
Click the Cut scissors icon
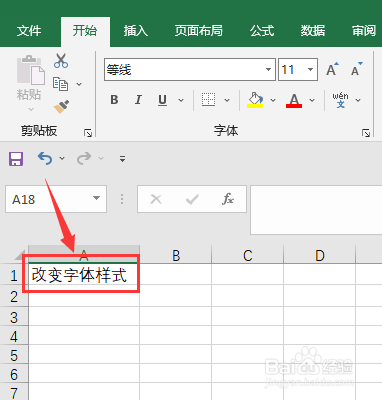click(x=61, y=61)
